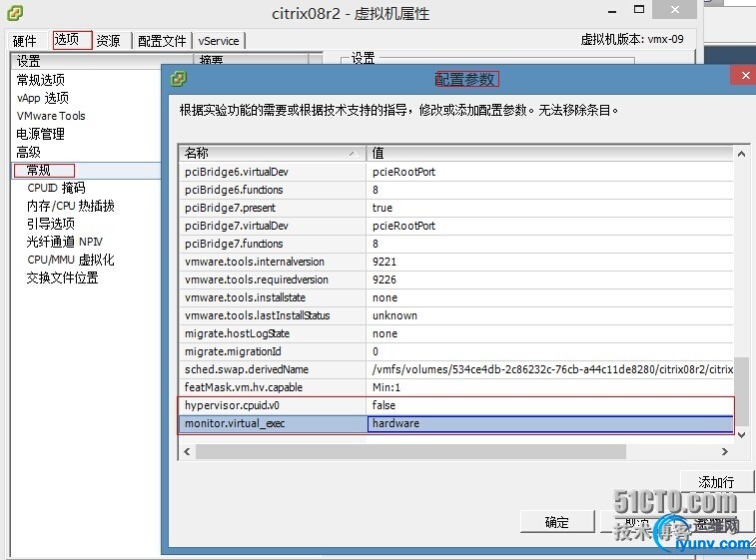Minimize the citrix08r2 properties window
Viewport: 756px width, 560px height.
pos(612,11)
